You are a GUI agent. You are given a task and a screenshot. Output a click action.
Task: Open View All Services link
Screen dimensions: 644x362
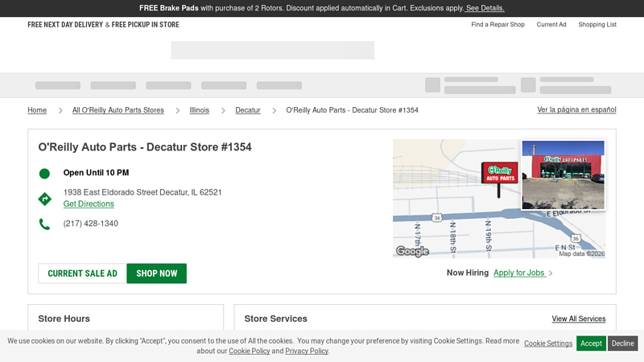[578, 319]
